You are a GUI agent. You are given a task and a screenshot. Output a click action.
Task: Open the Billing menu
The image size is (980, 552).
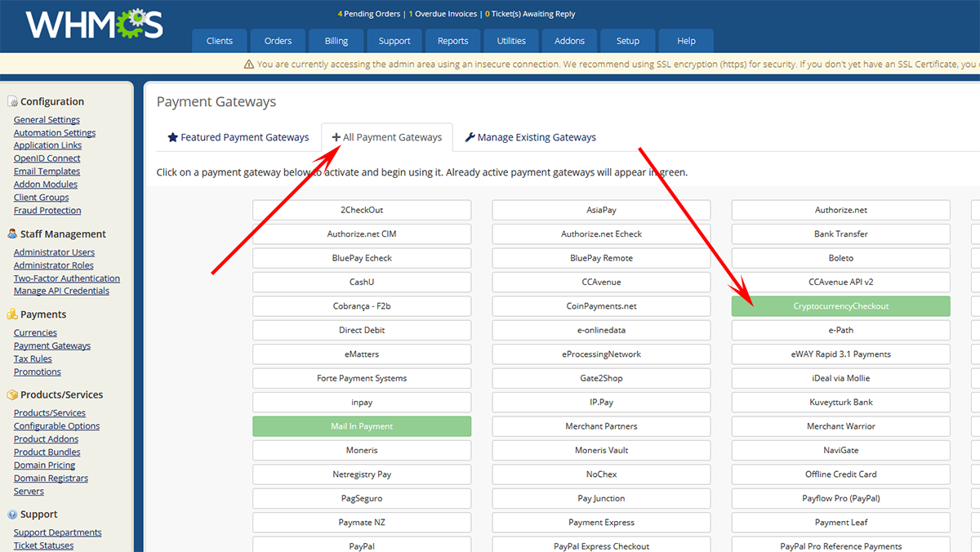tap(336, 41)
